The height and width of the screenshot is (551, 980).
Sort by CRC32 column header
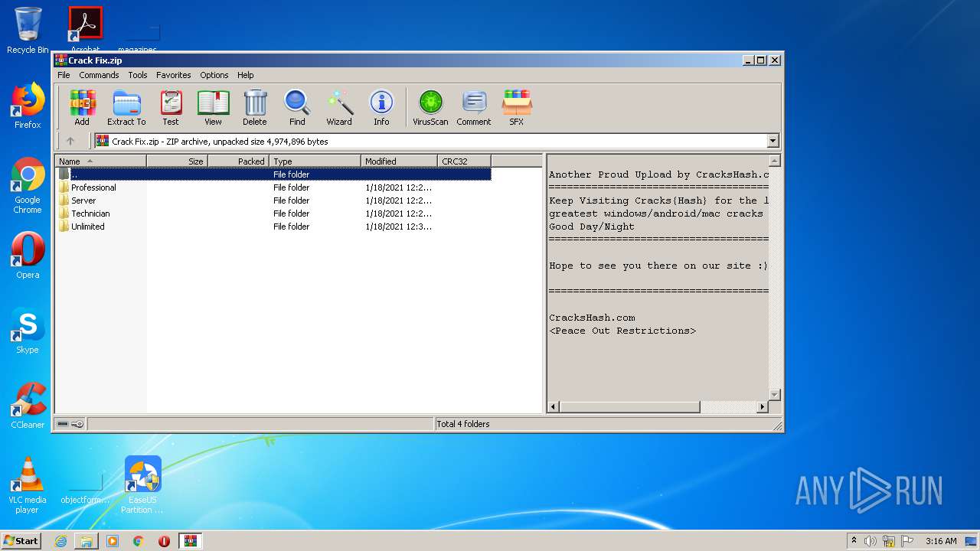tap(464, 161)
